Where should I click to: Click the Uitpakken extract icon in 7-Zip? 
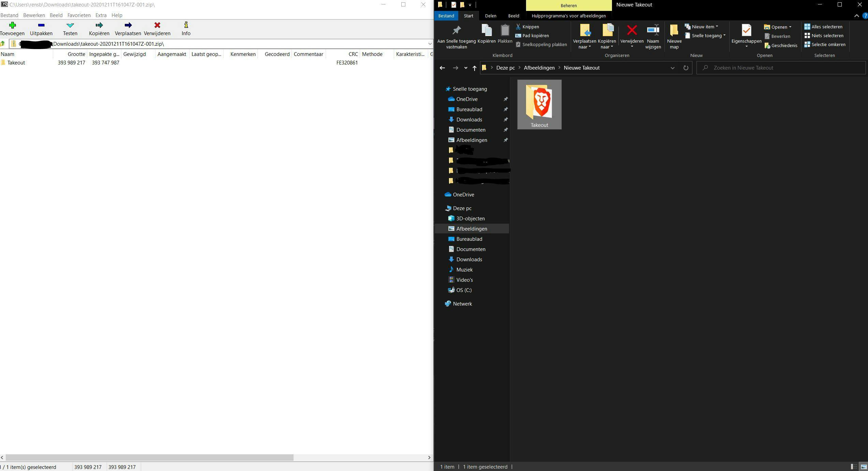41,25
